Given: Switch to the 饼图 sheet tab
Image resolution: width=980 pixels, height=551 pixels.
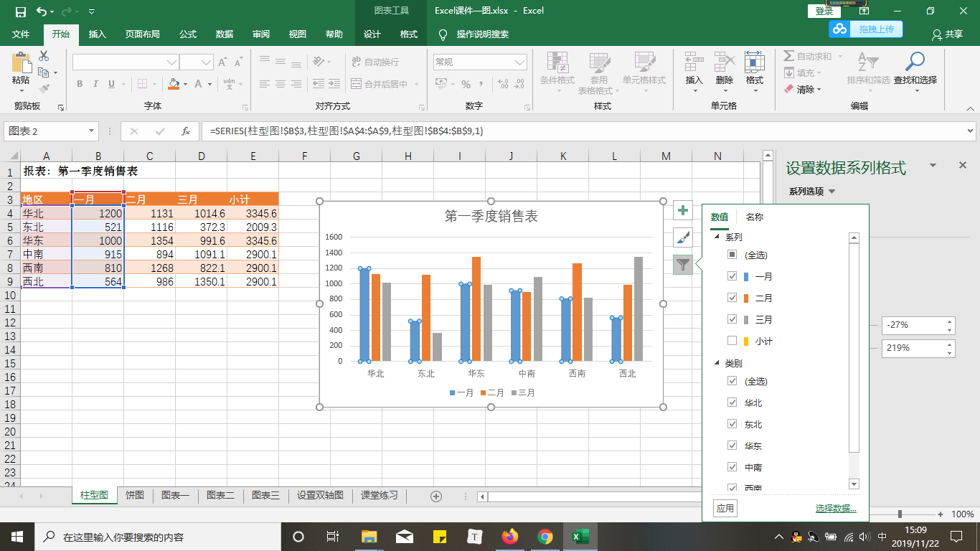Looking at the screenshot, I should click(x=135, y=496).
